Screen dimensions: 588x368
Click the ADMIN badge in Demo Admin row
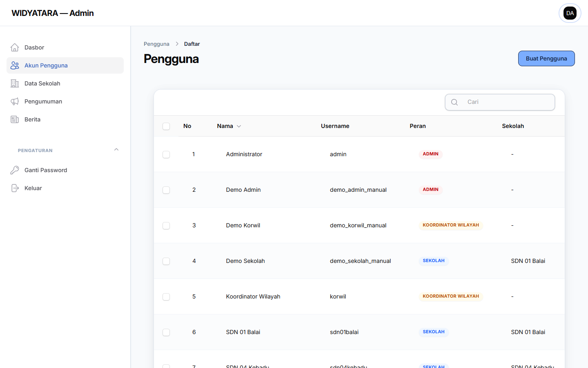(430, 190)
